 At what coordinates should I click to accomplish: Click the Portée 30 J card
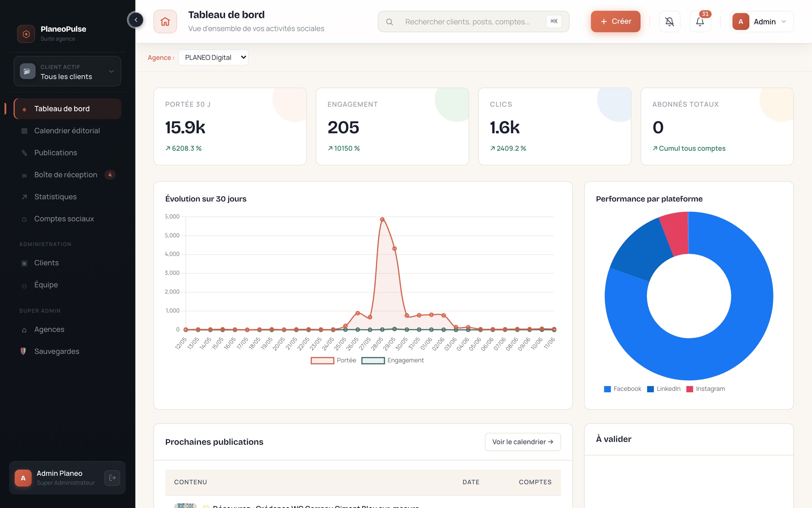pyautogui.click(x=230, y=126)
